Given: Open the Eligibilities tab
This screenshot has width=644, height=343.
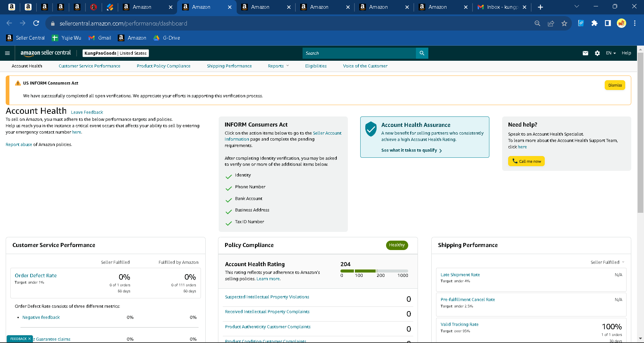Looking at the screenshot, I should click(x=316, y=66).
